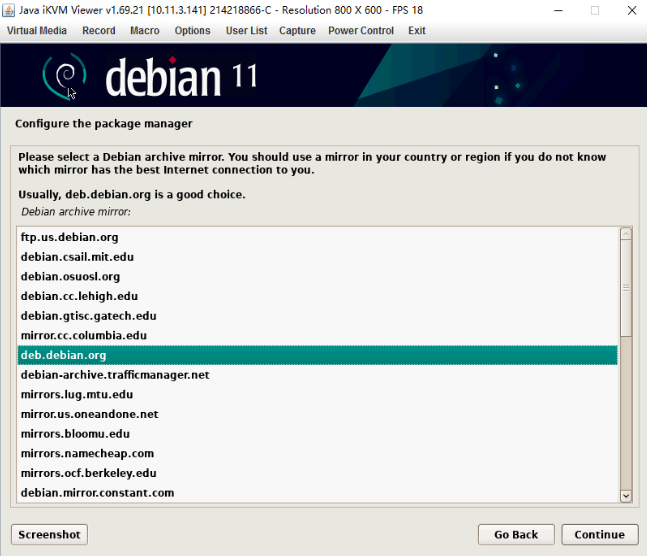Click the Exit menu item
The image size is (647, 556).
[417, 31]
